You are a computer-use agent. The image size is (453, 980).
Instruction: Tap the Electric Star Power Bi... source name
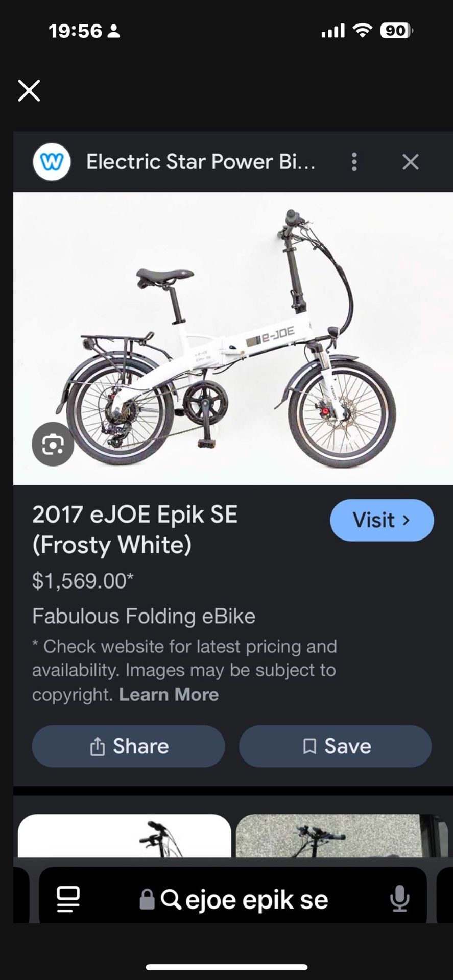(201, 162)
